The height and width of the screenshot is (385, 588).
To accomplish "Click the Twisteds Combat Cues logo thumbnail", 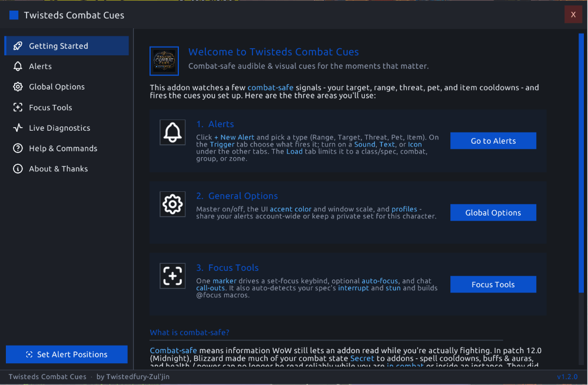I will 164,61.
